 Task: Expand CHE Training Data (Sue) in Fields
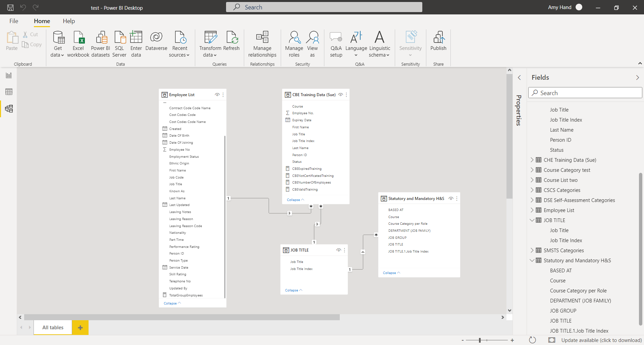pos(532,160)
